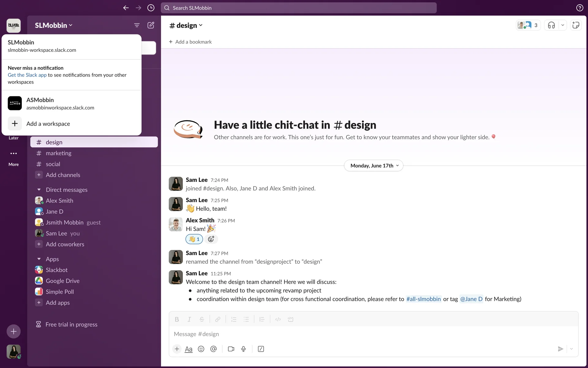The width and height of the screenshot is (588, 368).
Task: Open the Monday, June 17th date dropdown
Action: [374, 166]
